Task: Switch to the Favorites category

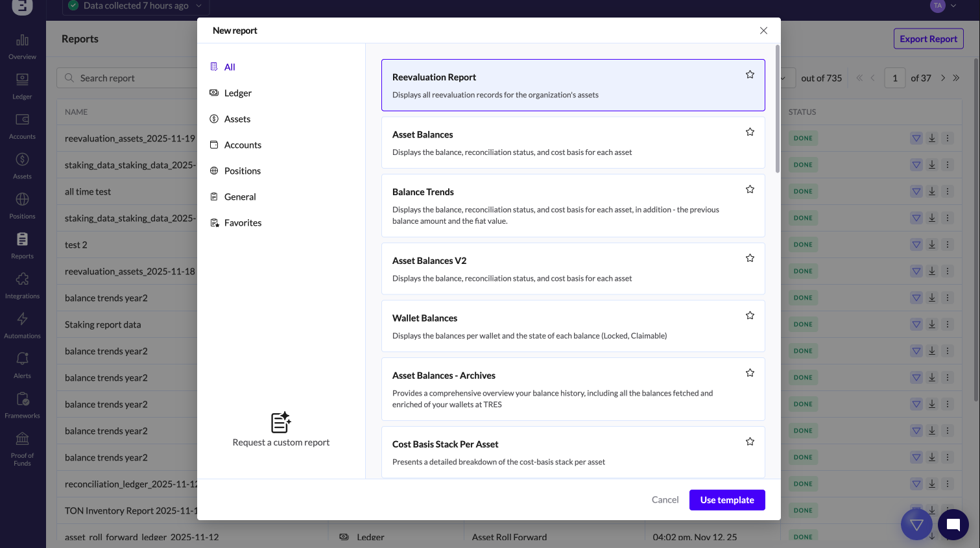Action: coord(243,223)
